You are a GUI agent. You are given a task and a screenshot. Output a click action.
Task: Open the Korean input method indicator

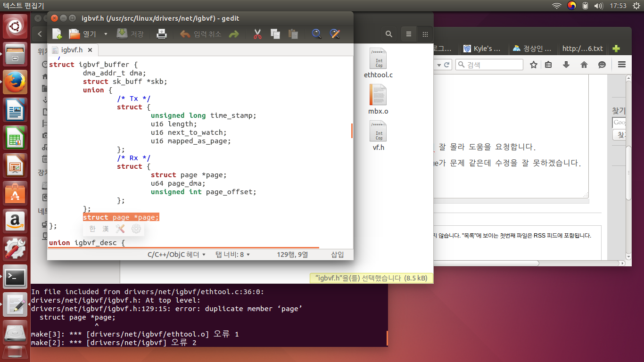point(571,6)
